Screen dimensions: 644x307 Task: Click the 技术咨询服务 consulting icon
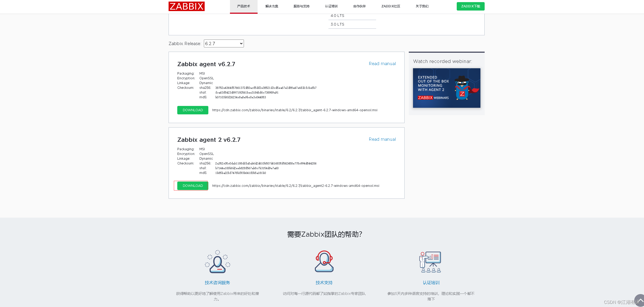point(218,261)
